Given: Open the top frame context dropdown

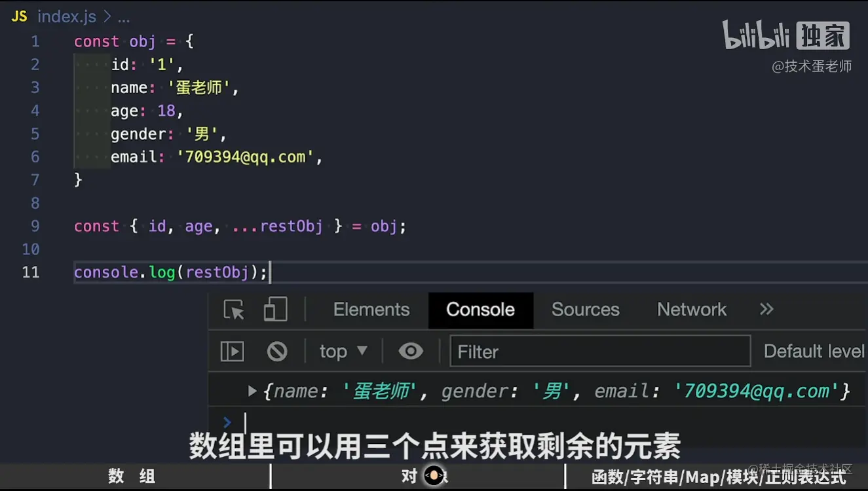Looking at the screenshot, I should 341,351.
